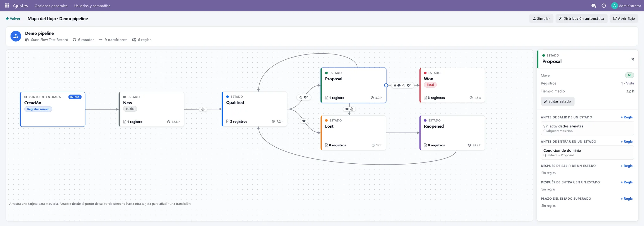This screenshot has width=644, height=226.
Task: Add rule under Después de entrar en un estado
Action: pos(626,182)
